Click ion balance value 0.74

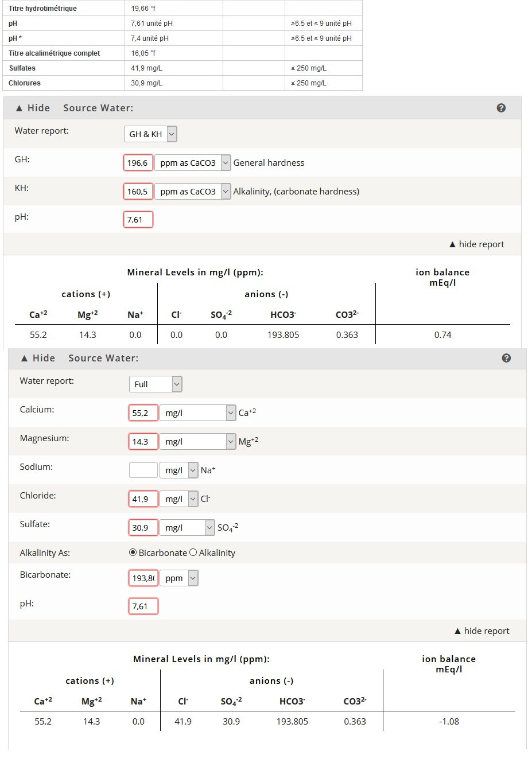point(442,334)
